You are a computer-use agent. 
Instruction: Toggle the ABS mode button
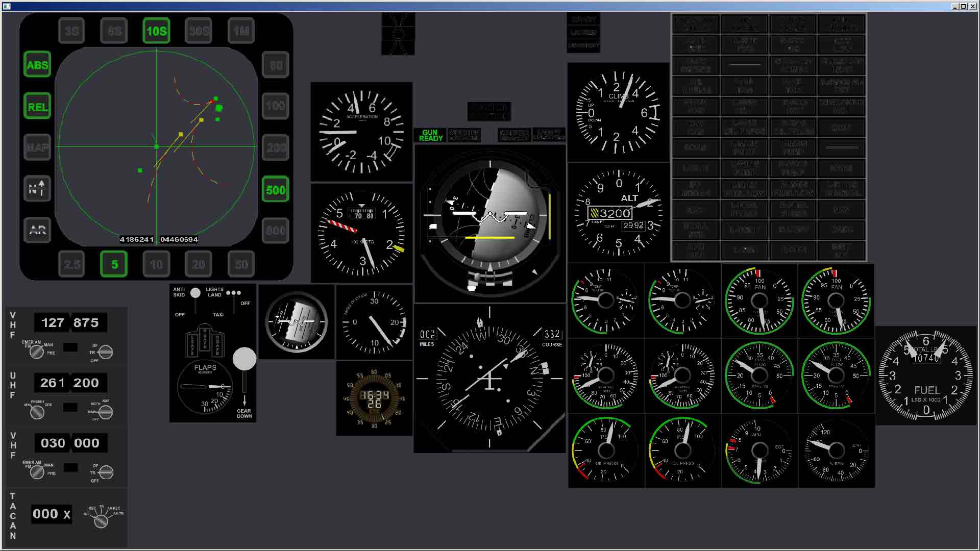point(37,65)
